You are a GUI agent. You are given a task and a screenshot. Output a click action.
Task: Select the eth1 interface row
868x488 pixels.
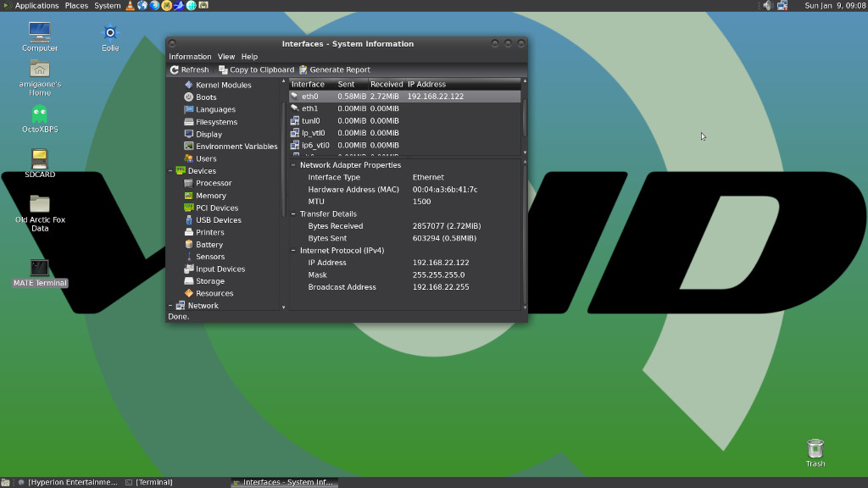click(404, 108)
